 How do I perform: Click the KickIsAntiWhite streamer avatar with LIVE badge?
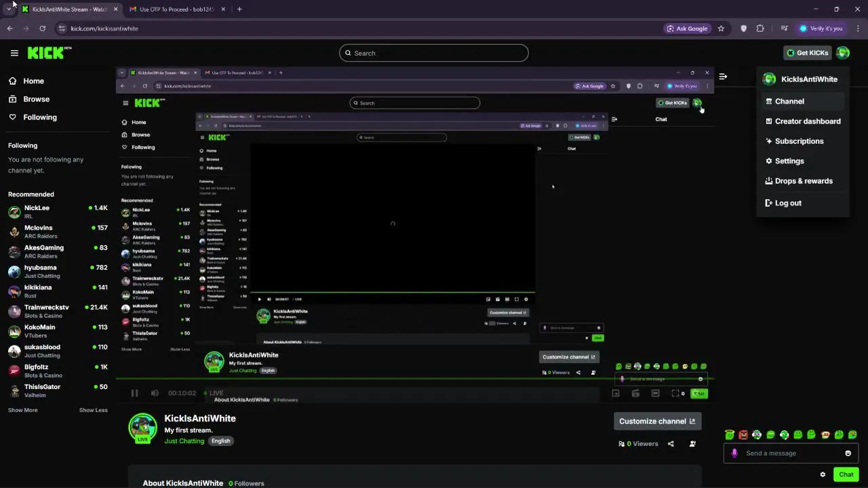point(143,428)
